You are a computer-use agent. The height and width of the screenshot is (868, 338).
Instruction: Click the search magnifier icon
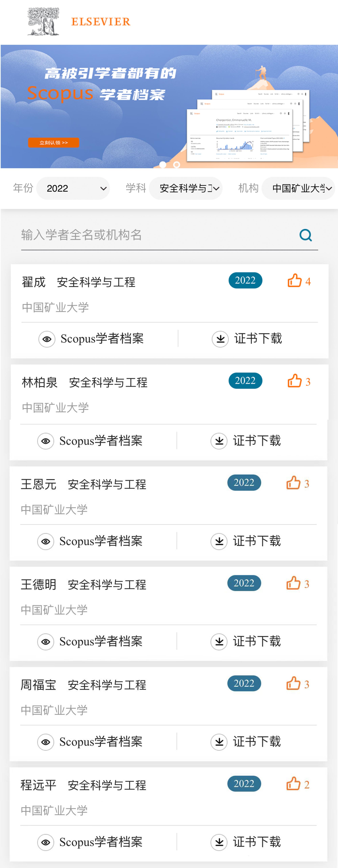tap(305, 235)
